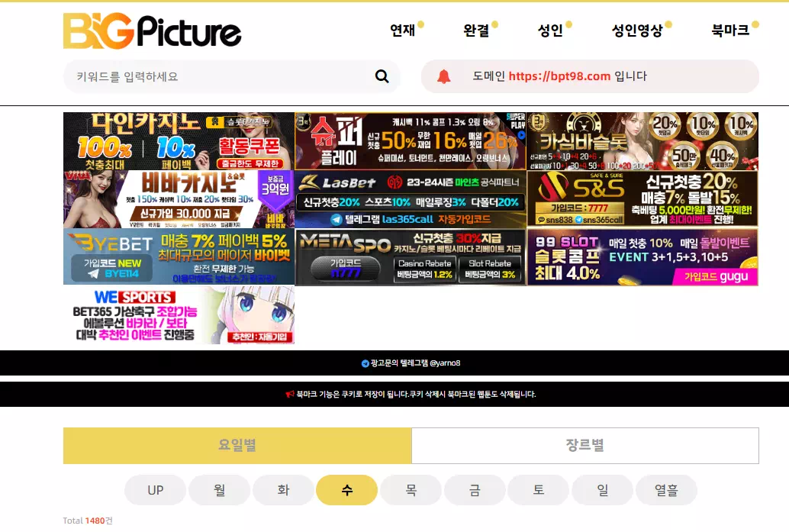Open the 완결 menu
The image size is (789, 532).
pos(476,31)
